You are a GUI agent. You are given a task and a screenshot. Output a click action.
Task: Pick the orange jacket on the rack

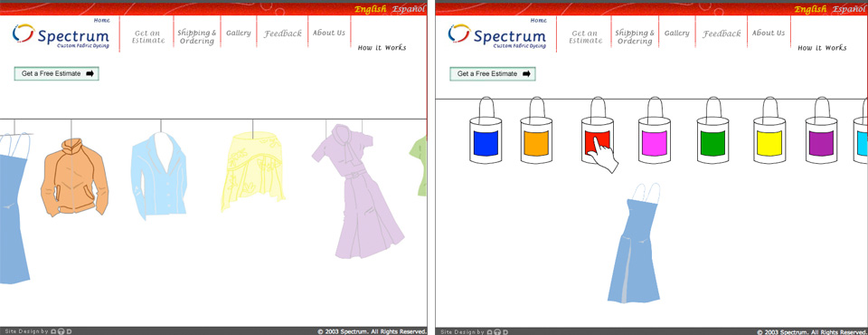pyautogui.click(x=75, y=177)
